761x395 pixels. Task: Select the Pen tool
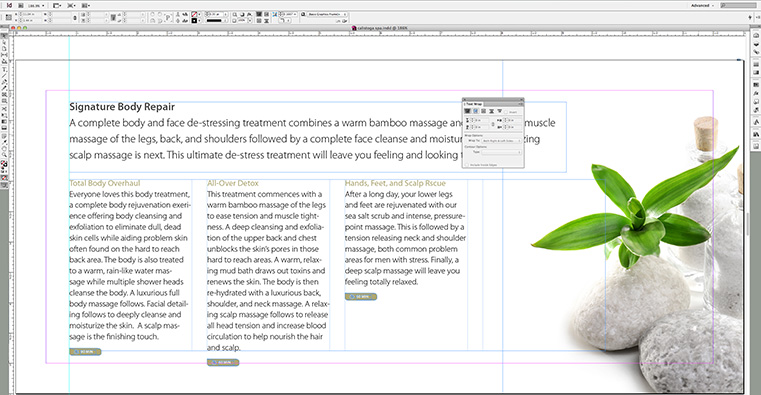pyautogui.click(x=4, y=82)
